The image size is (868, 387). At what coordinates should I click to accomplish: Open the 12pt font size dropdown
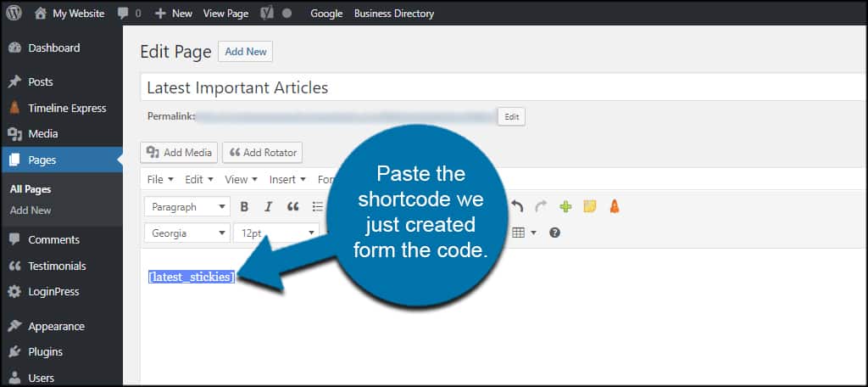point(275,233)
